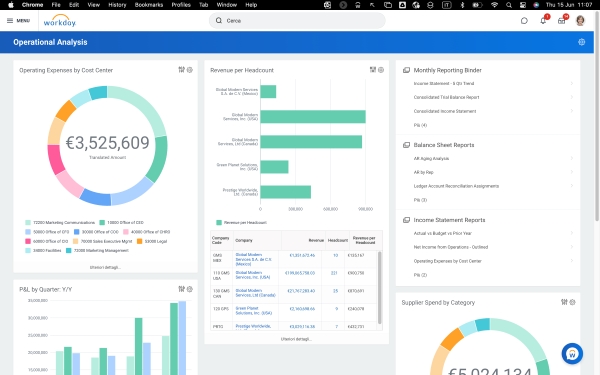Open Global Modern Services, Inc. (USA) company link
The width and height of the screenshot is (600, 375).
pos(253,275)
